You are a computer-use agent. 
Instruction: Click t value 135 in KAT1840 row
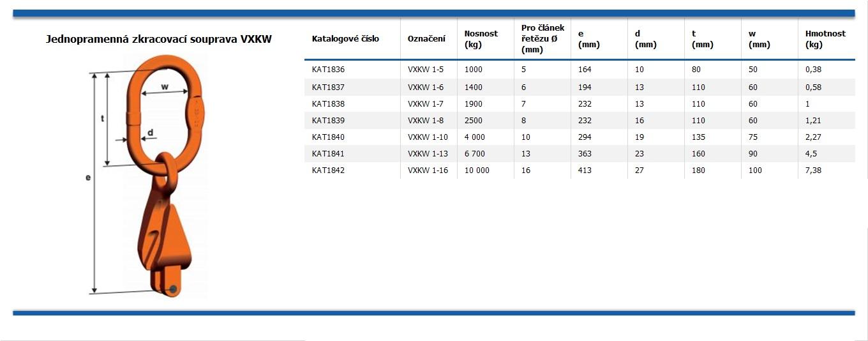(x=698, y=137)
